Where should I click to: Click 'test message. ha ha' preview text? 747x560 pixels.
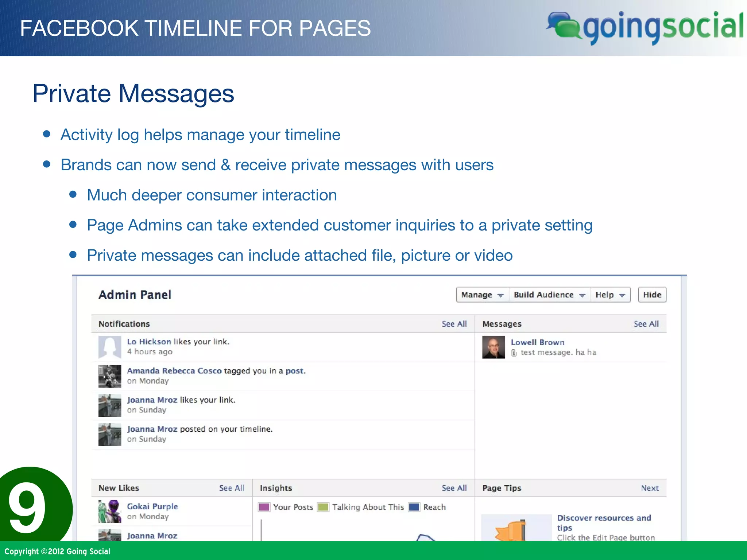click(x=558, y=353)
